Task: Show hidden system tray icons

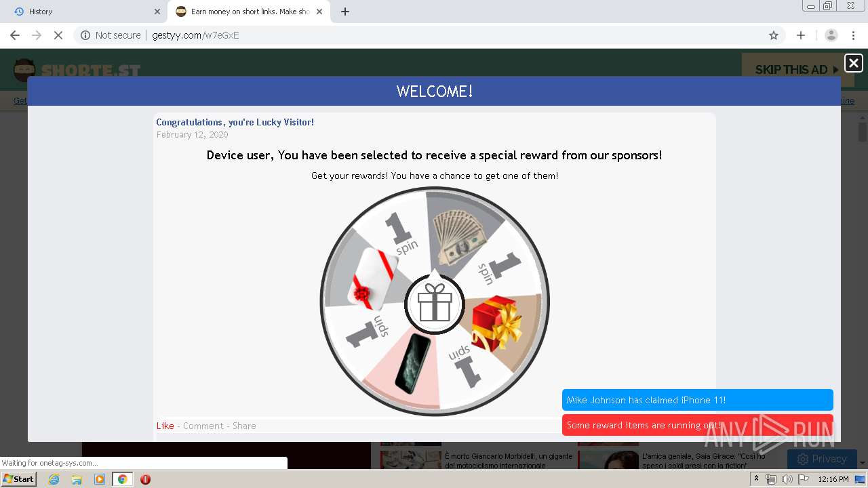Action: coord(756,479)
